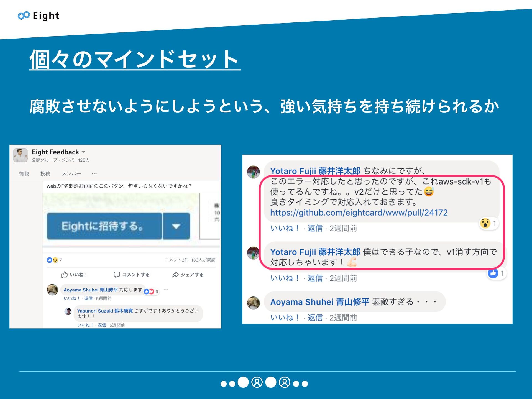Reply to Yasunori Suzuki's comment
This screenshot has width=532, height=399.
102,325
